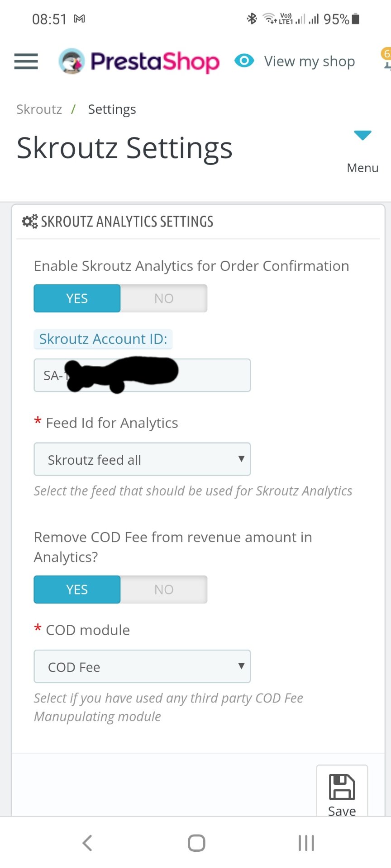391x868 pixels.
Task: Open the COD module dropdown
Action: pos(142,666)
